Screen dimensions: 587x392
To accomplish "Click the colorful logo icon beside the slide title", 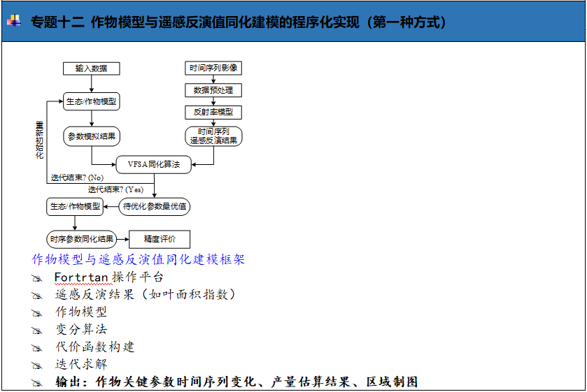I will coord(14,20).
